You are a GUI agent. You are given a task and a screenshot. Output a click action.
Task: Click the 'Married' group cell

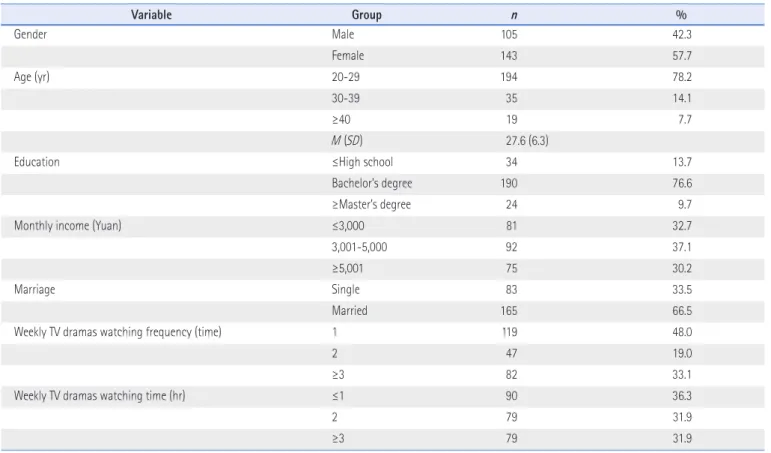click(350, 311)
